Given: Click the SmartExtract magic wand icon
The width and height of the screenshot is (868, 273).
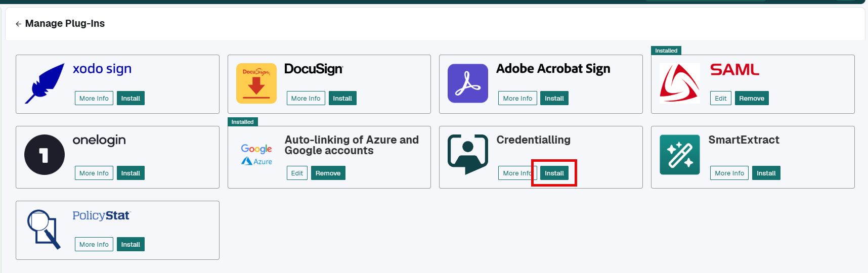Looking at the screenshot, I should (680, 155).
